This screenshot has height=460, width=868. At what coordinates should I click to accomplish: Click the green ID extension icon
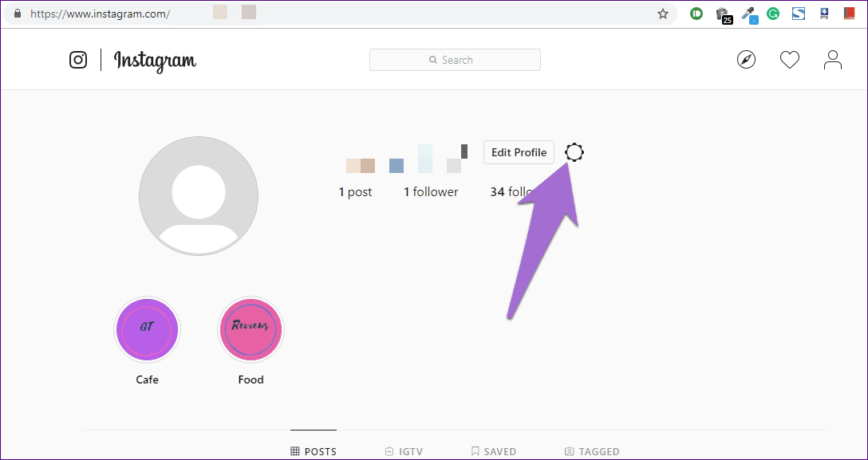(x=696, y=14)
